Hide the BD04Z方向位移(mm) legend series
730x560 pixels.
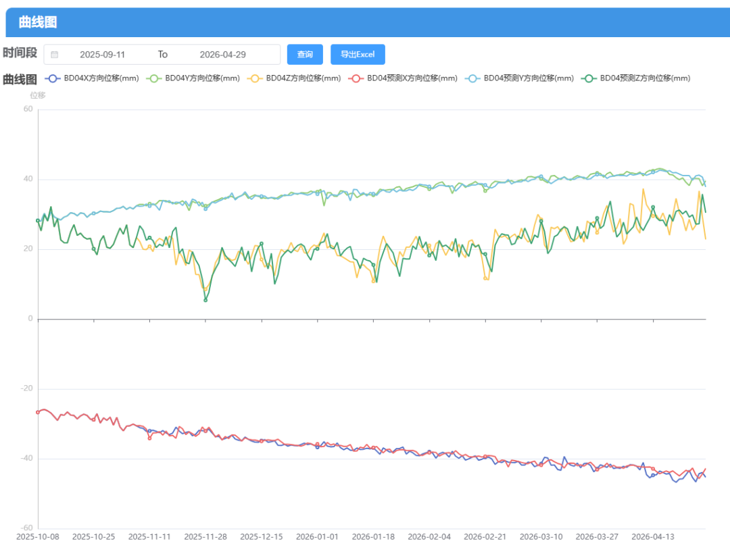(294, 78)
